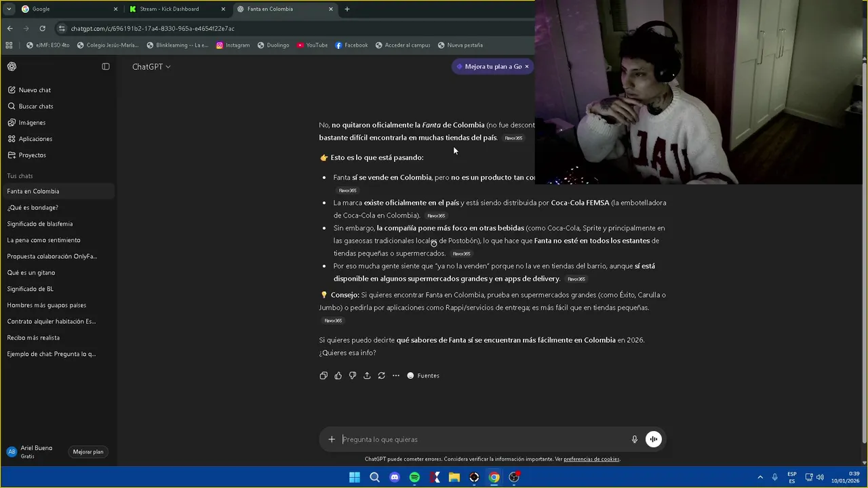Image resolution: width=868 pixels, height=488 pixels.
Task: Open Discord from taskbar
Action: [x=395, y=477]
